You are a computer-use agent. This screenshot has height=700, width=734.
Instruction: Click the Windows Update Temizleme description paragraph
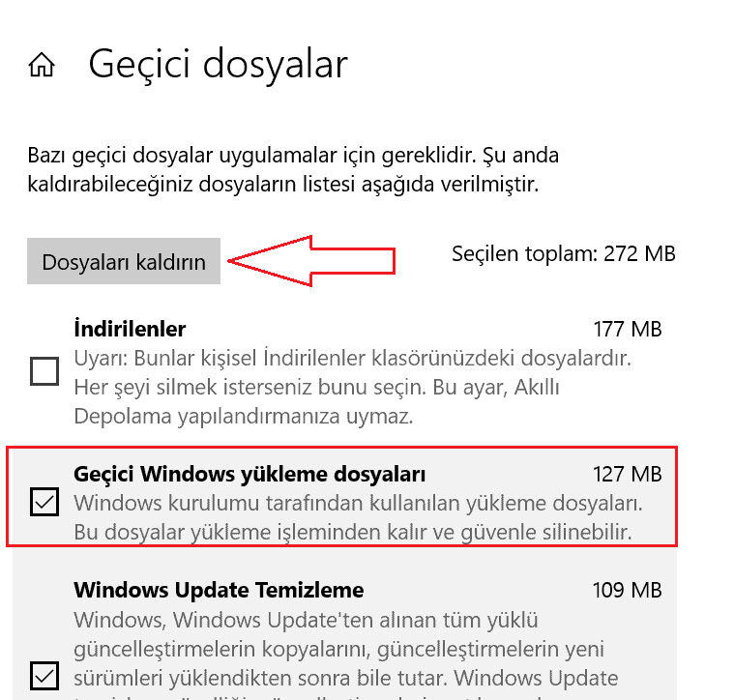(346, 656)
